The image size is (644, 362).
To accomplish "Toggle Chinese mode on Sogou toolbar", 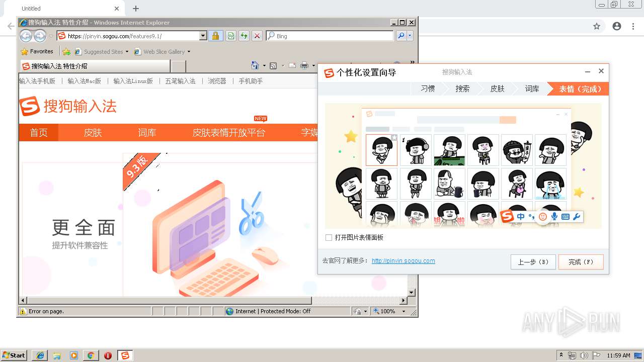I will [x=520, y=217].
